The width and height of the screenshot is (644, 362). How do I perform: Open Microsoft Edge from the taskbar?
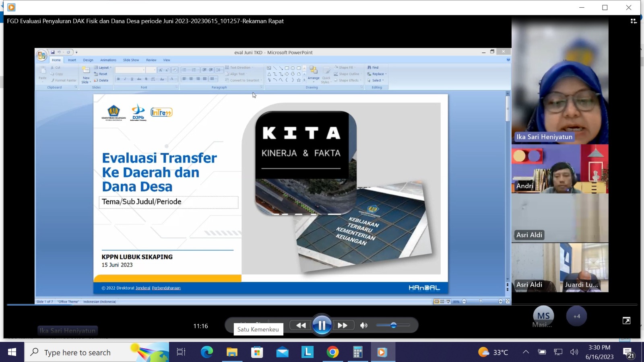pyautogui.click(x=207, y=352)
